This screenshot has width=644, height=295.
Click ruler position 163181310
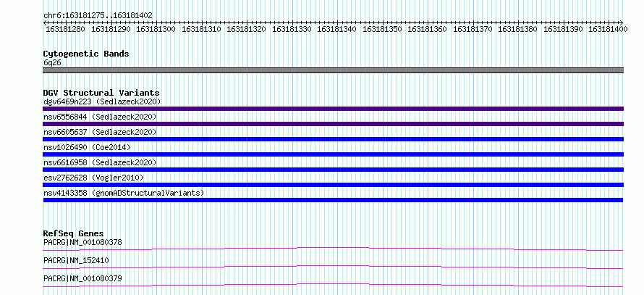click(x=201, y=29)
